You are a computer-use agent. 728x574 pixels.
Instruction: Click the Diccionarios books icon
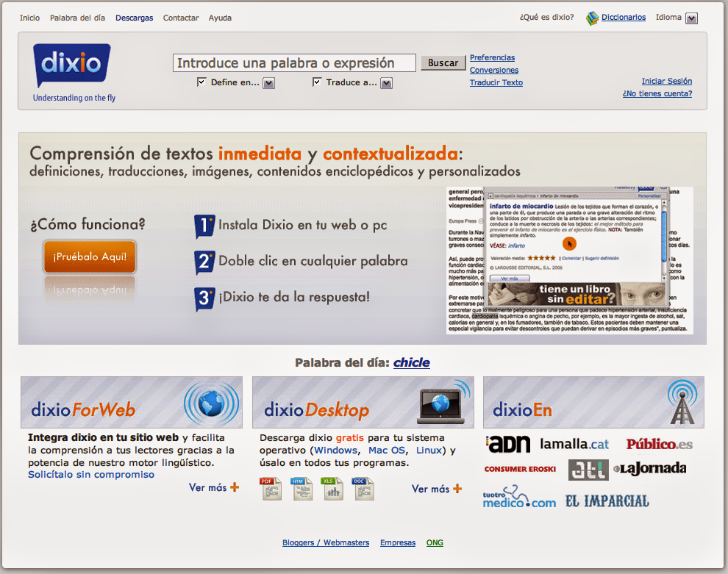[592, 18]
